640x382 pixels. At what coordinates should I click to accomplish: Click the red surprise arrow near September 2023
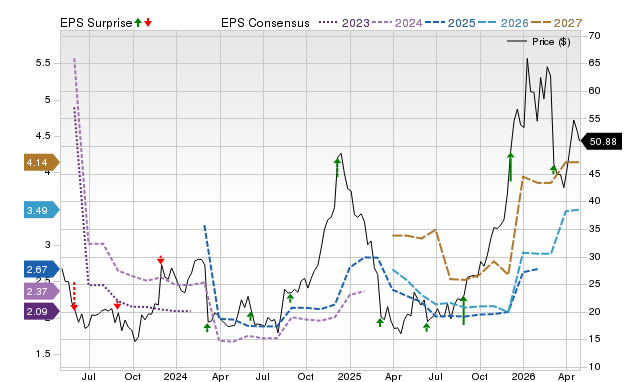pyautogui.click(x=118, y=304)
